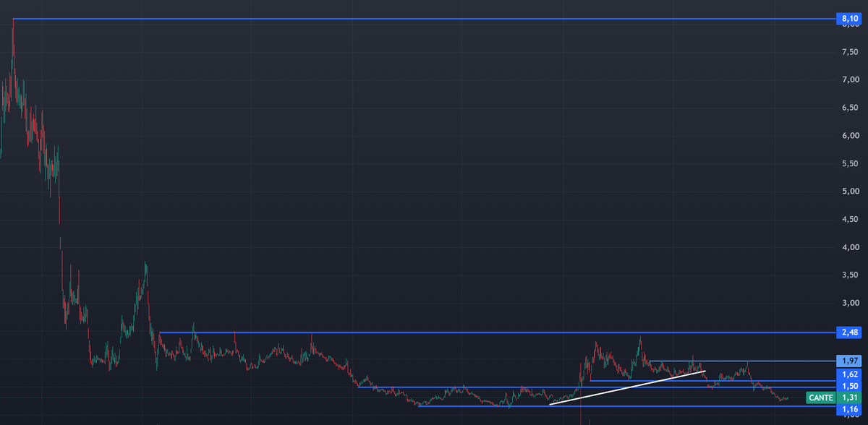Click the 2,48 price label
Viewport: 868px width, 425px height.
(849, 332)
